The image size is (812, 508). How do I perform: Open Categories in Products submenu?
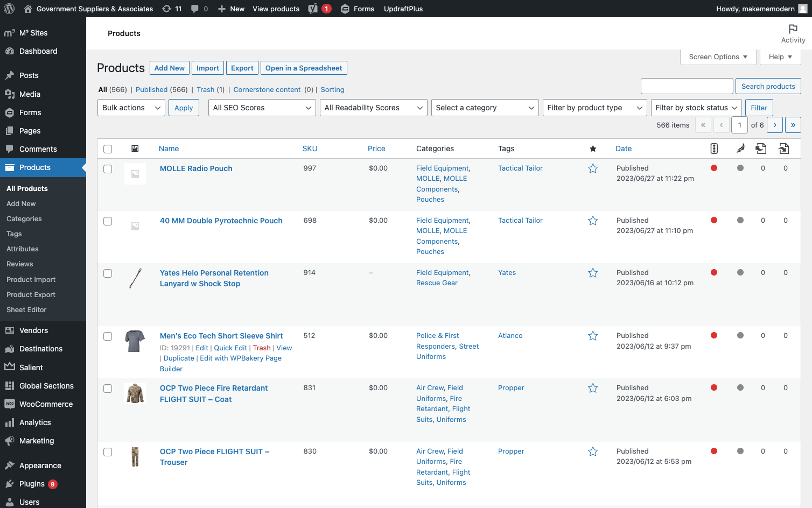coord(24,219)
